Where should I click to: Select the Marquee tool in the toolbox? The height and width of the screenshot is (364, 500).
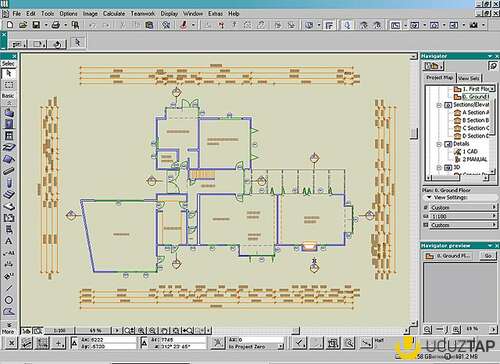click(9, 85)
